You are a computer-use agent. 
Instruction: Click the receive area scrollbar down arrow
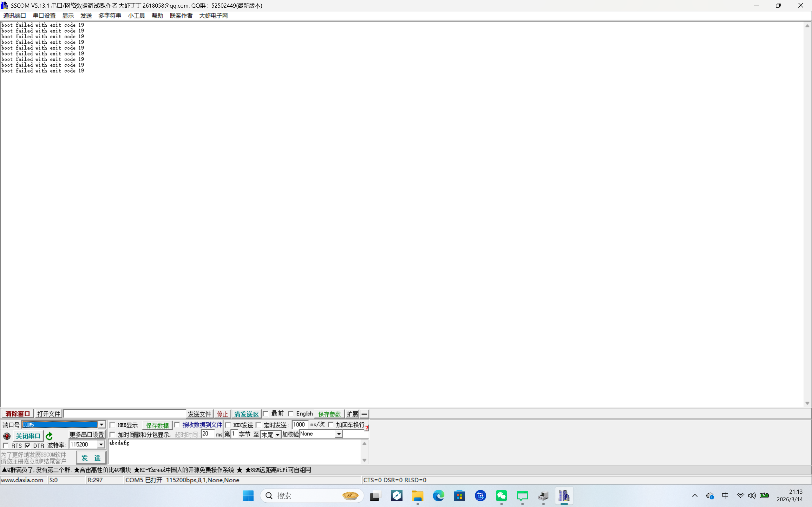pos(807,403)
